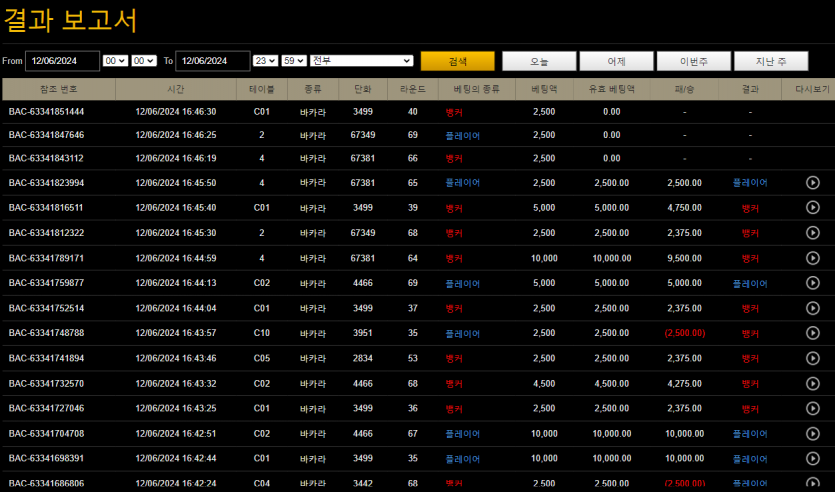This screenshot has height=492, width=835.
Task: Click the 유효 베팅액 column header
Action: (x=611, y=89)
